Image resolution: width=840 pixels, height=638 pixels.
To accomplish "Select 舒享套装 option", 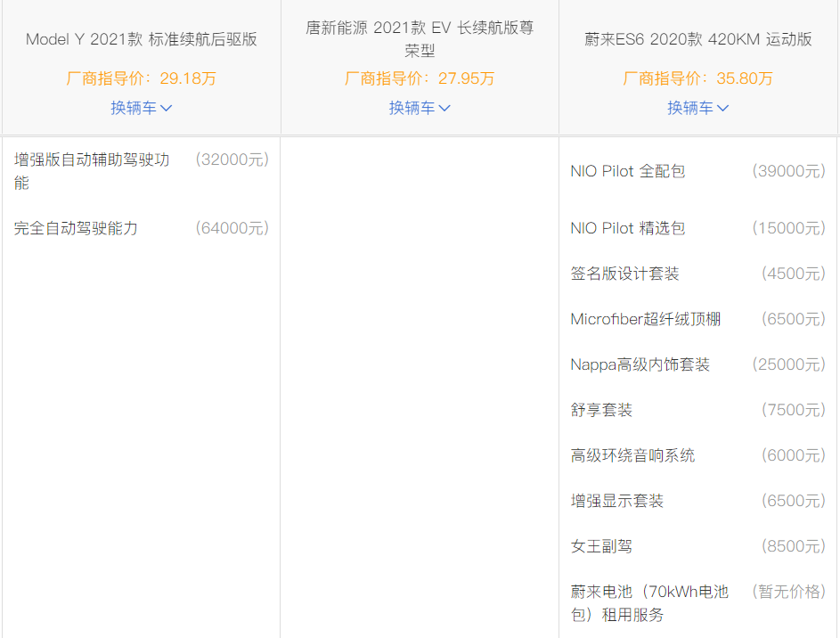I will click(x=601, y=411).
